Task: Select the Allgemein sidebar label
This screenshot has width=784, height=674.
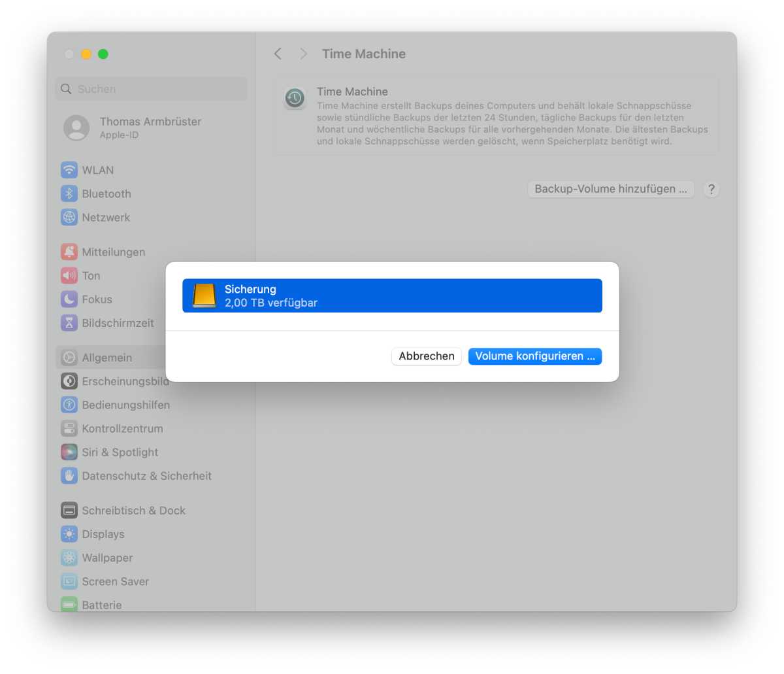Action: click(106, 358)
